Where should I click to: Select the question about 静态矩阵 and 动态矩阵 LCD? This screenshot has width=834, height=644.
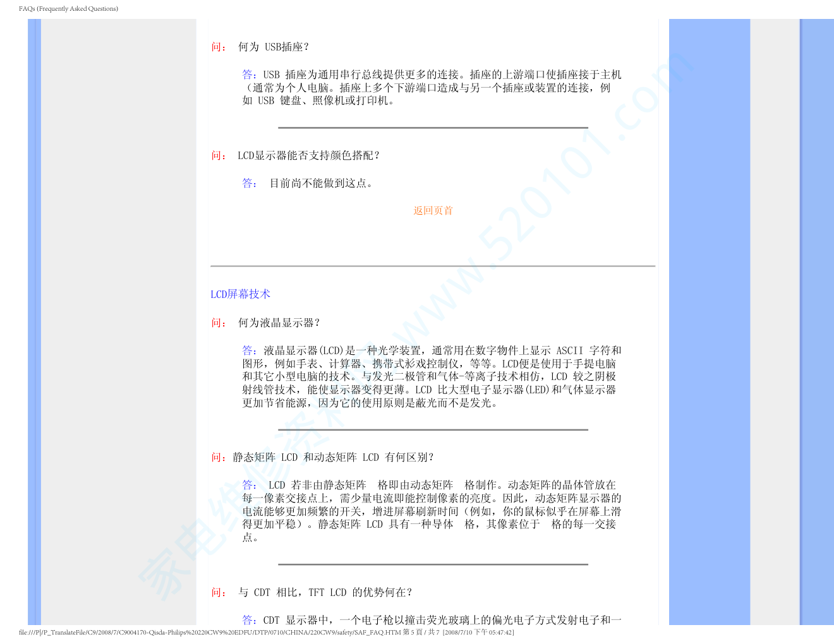[x=333, y=457]
